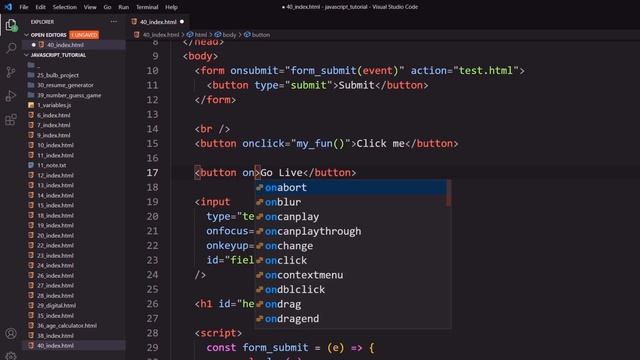640x360 pixels.
Task: Select the oncanplaythrough suggestion
Action: click(x=351, y=231)
